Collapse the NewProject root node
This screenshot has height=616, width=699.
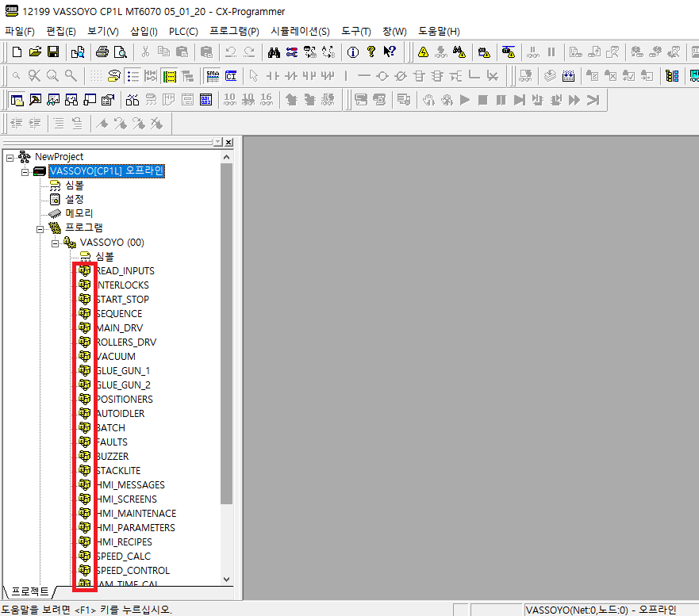click(10, 158)
